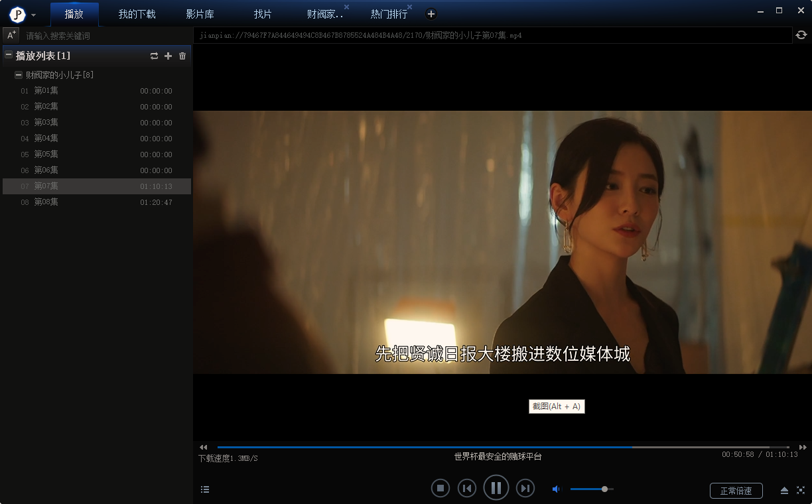Expand the dropdown arrow beside the logo
Image resolution: width=812 pixels, height=504 pixels.
(x=34, y=15)
